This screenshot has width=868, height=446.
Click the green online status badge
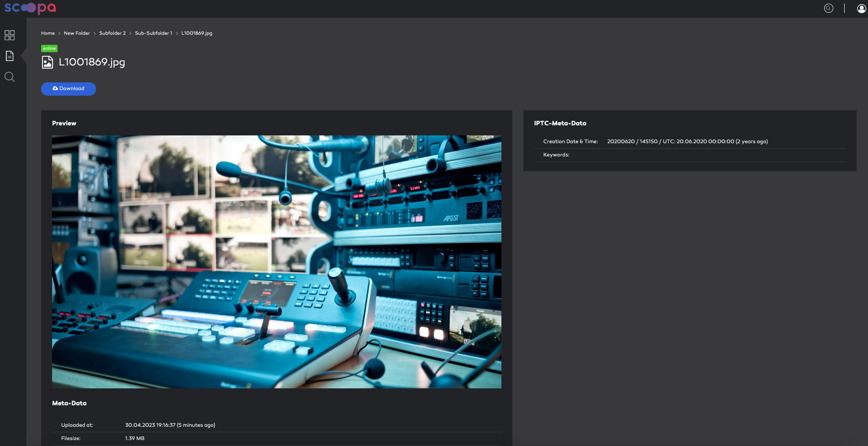(49, 48)
